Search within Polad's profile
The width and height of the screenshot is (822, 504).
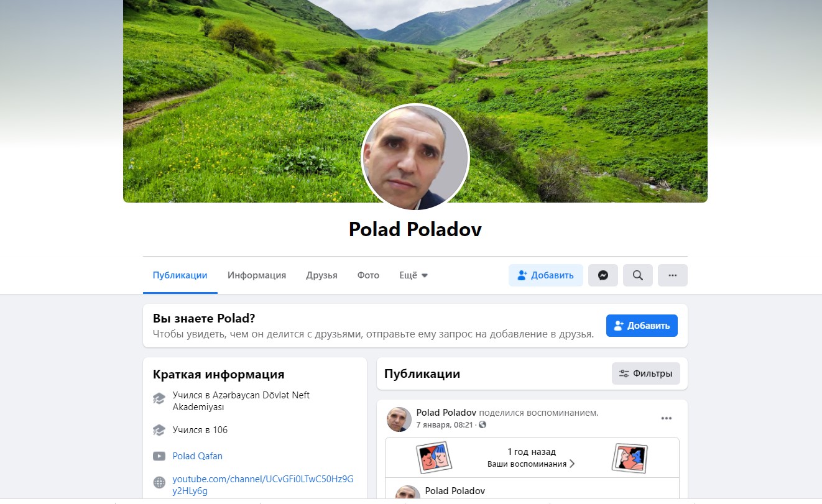point(638,275)
